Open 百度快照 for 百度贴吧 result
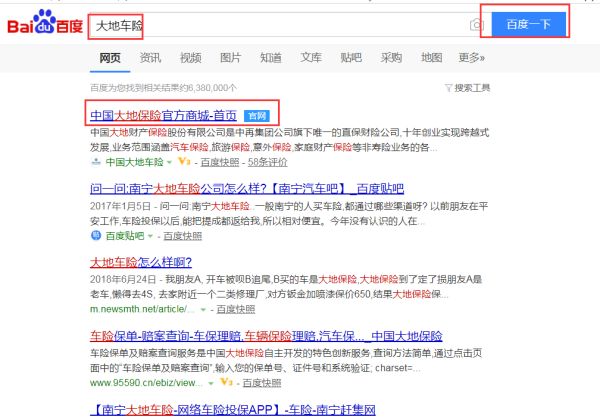This screenshot has height=420, width=600. [183, 236]
